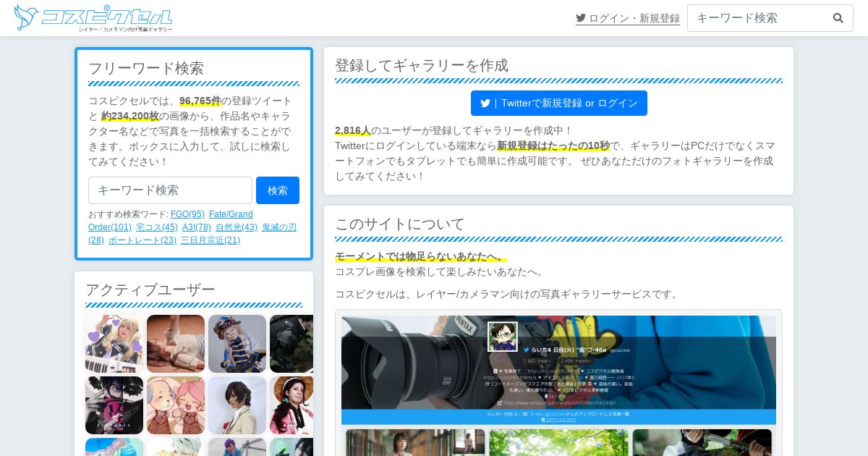Screen dimensions: 868x456
Task: Click the このサイトについて heading
Action: 400,224
